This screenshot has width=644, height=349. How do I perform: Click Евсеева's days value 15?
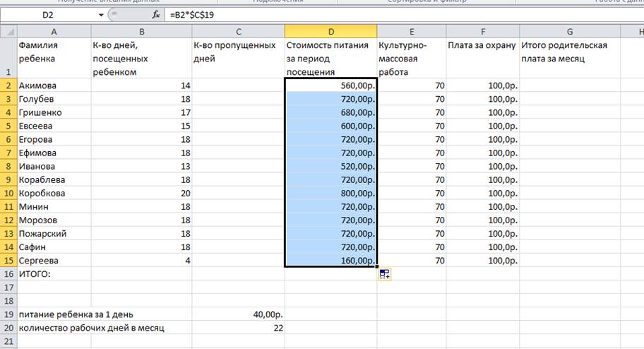(x=141, y=126)
